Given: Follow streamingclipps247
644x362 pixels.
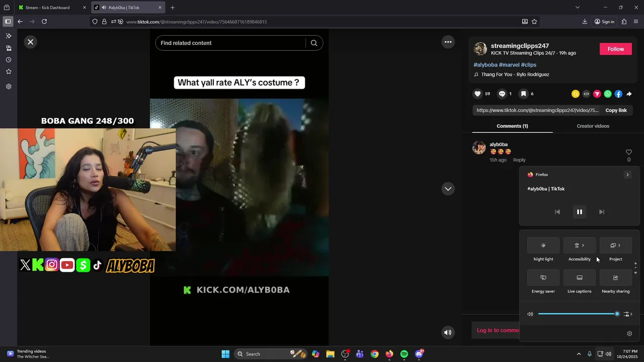Looking at the screenshot, I should point(615,49).
